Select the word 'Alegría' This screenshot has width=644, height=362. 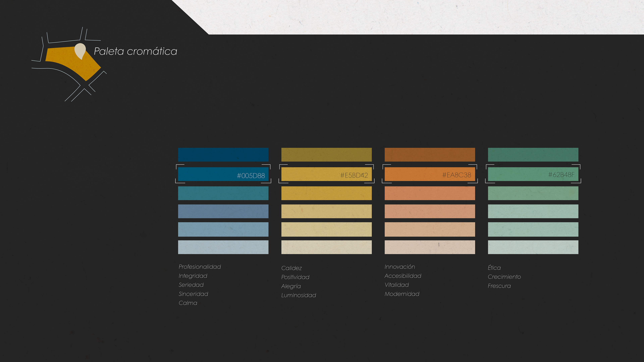[291, 286]
